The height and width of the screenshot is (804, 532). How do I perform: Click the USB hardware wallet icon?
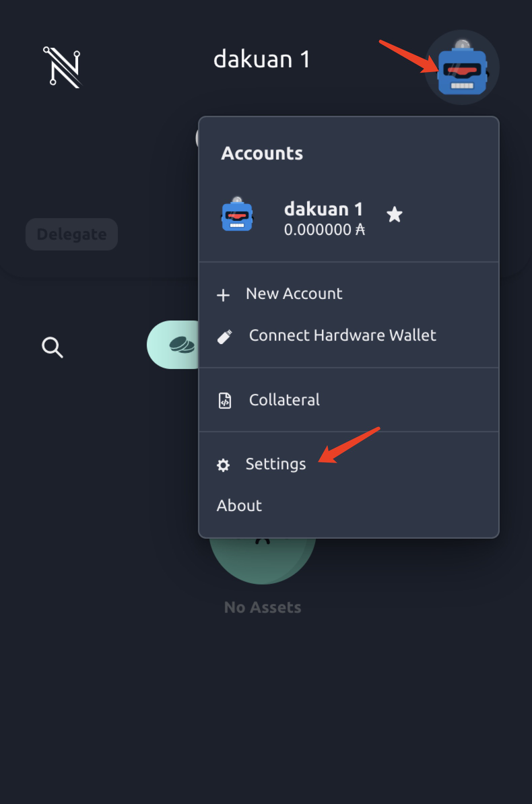point(225,336)
